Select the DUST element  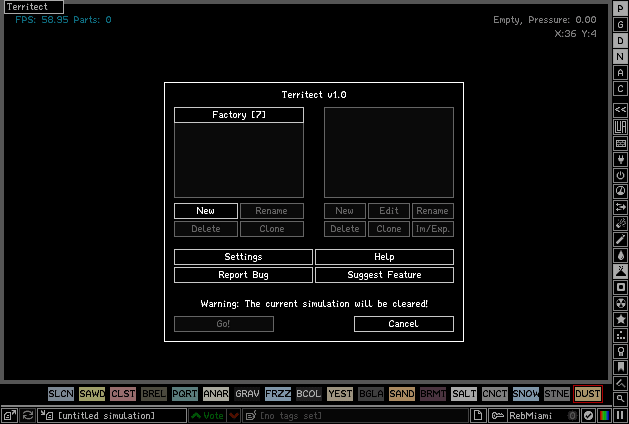coord(588,394)
